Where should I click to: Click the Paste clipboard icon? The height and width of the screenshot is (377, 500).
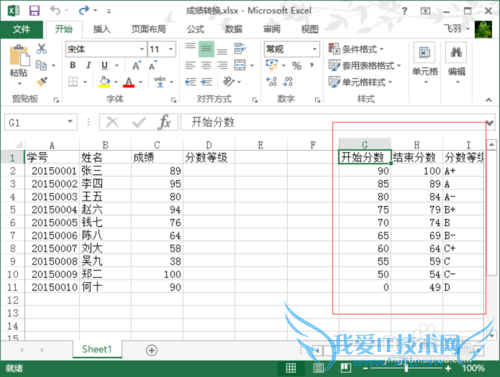(19, 55)
